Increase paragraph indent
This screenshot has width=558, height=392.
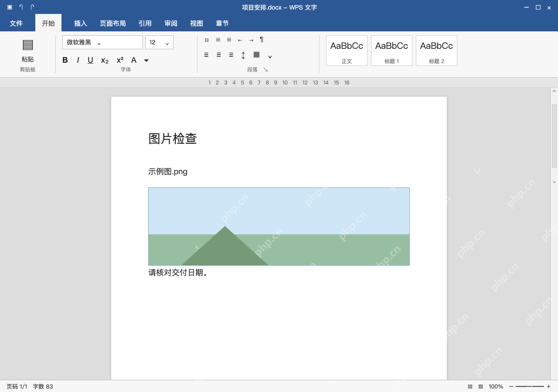[251, 40]
